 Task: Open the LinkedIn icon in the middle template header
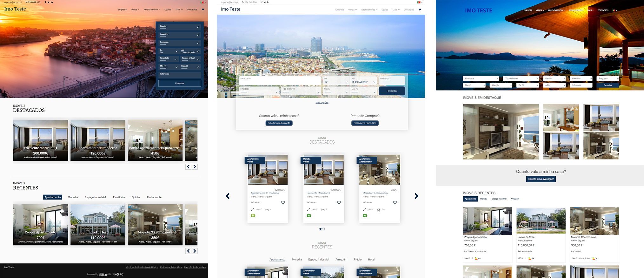(x=268, y=2)
